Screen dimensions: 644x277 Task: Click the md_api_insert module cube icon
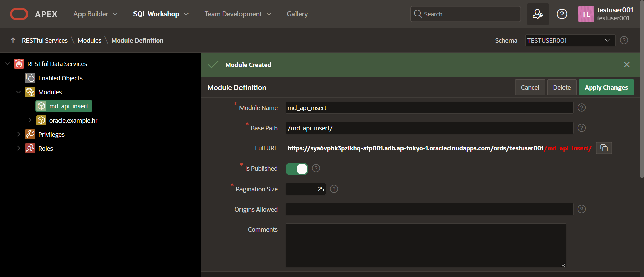pyautogui.click(x=41, y=106)
